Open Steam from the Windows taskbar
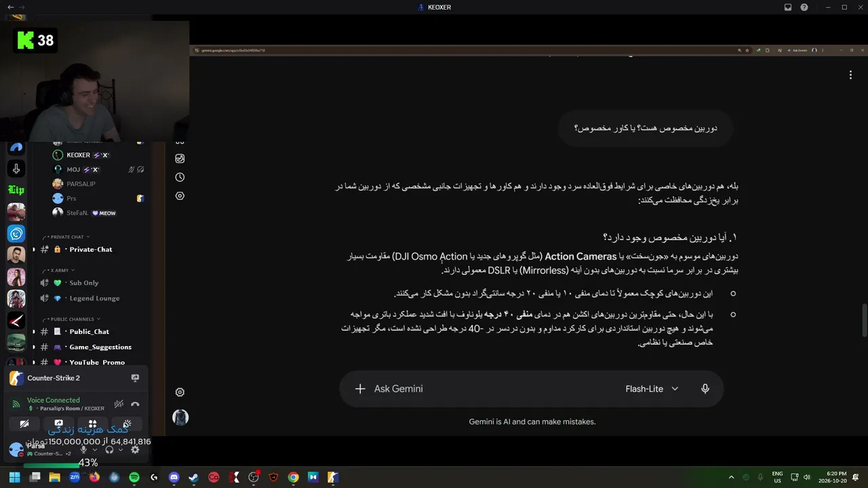 click(x=194, y=477)
